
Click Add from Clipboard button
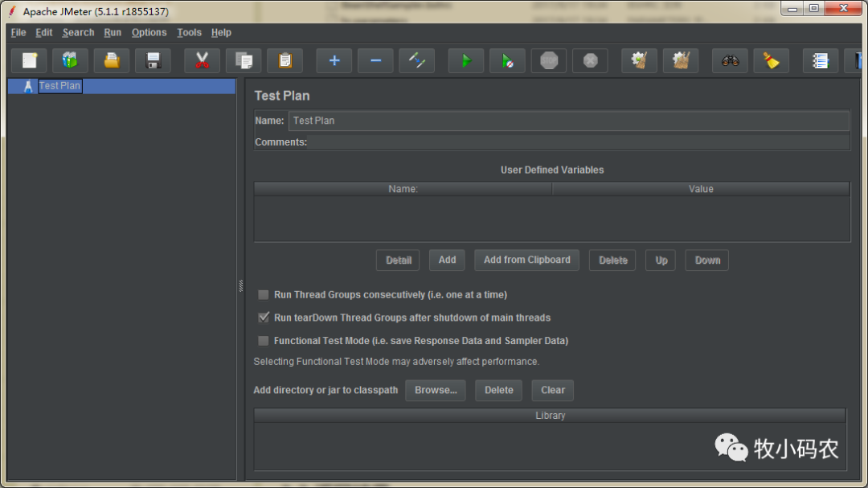(x=526, y=260)
